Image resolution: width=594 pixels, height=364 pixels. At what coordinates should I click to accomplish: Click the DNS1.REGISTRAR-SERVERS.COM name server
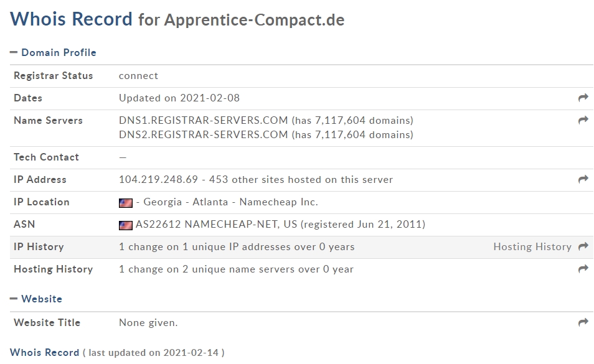click(x=204, y=120)
